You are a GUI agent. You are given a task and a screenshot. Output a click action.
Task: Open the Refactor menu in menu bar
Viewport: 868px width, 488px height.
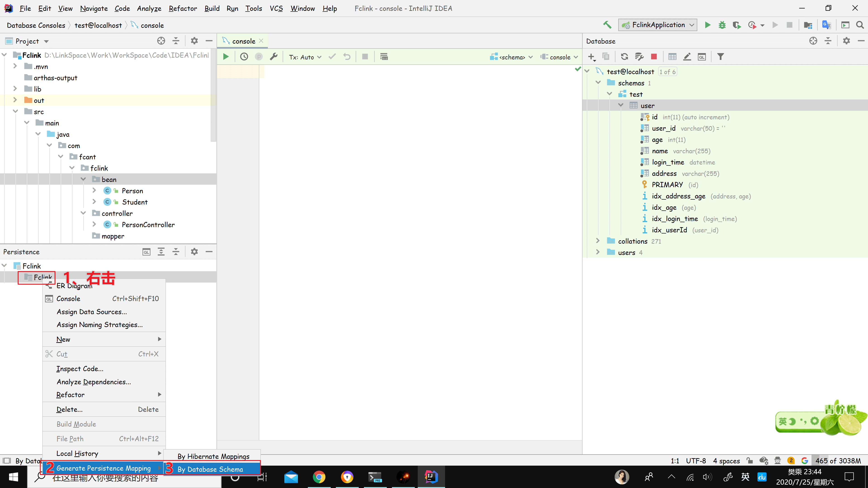tap(183, 8)
